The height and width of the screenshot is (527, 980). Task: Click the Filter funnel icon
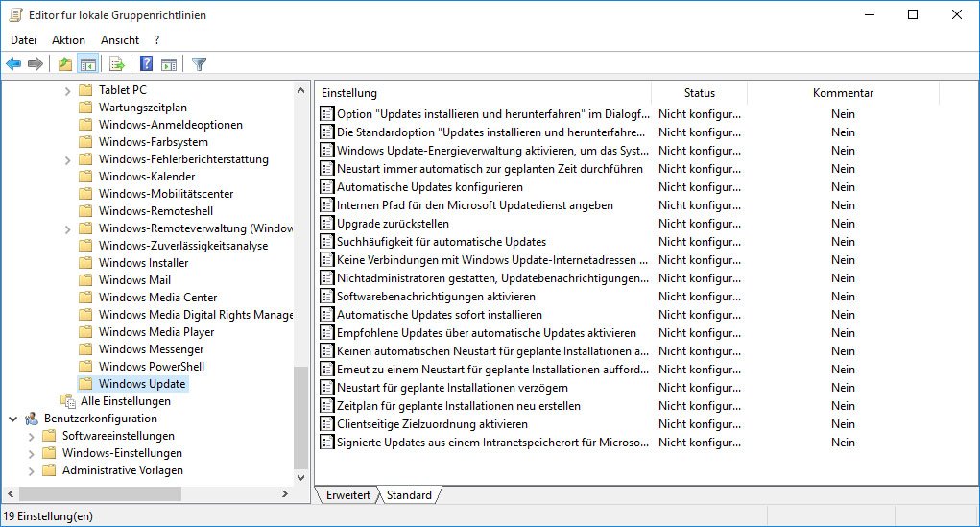[x=199, y=64]
